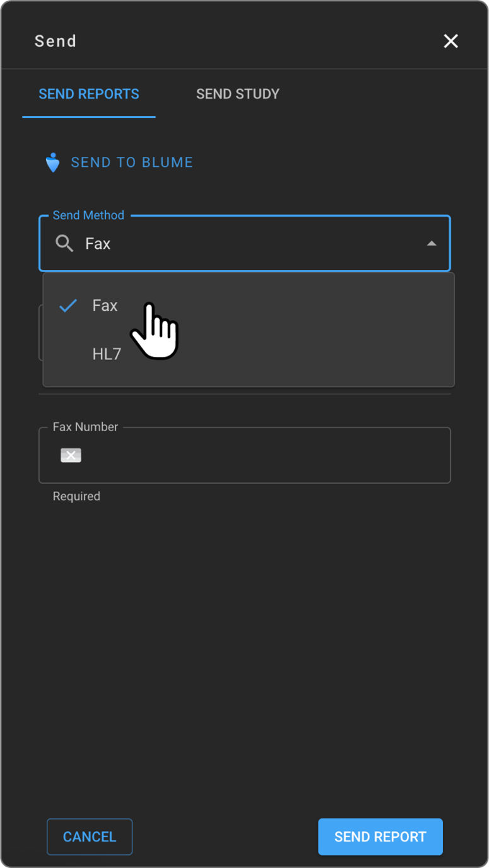The width and height of the screenshot is (489, 868).
Task: Select Fax from the send method list
Action: (x=105, y=306)
